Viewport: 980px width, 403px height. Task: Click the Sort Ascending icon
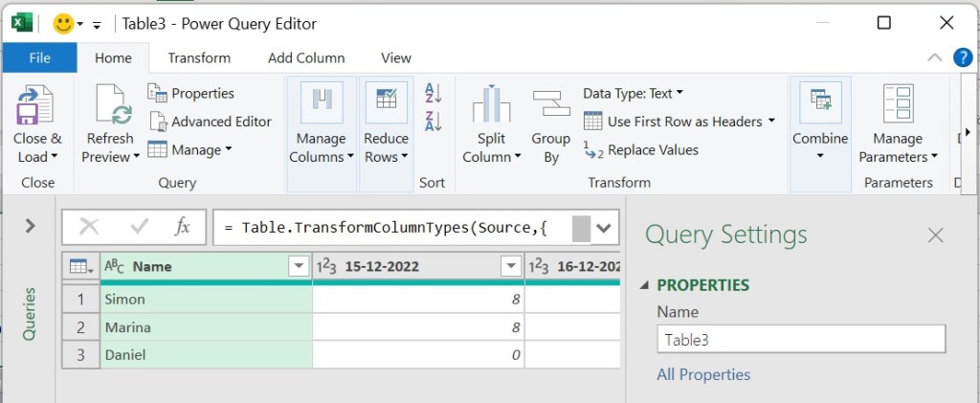click(x=433, y=93)
